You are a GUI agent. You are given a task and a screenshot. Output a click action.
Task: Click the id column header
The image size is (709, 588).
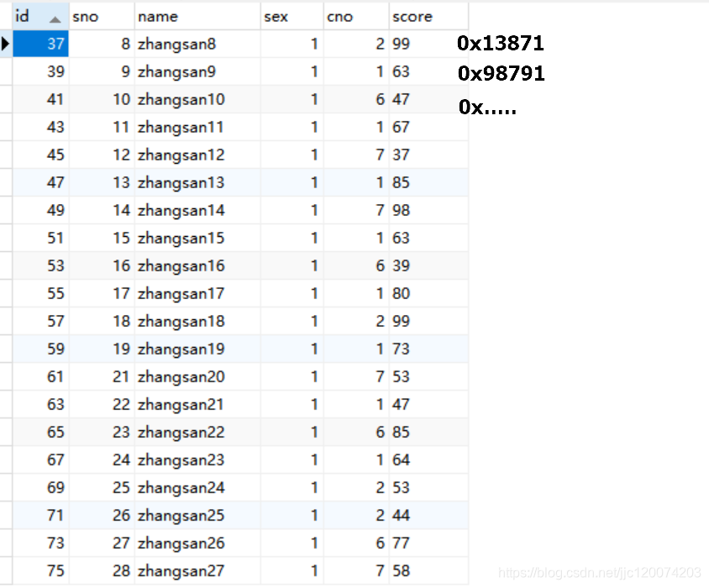click(40, 17)
